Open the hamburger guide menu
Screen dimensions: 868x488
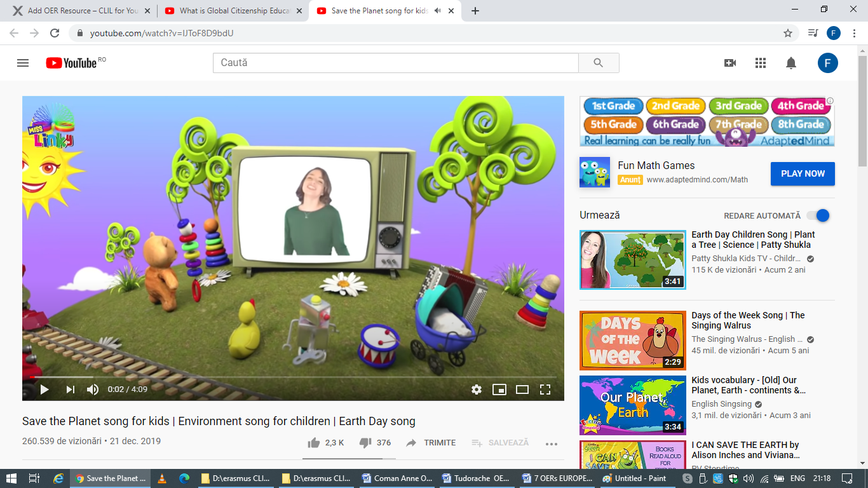tap(23, 63)
